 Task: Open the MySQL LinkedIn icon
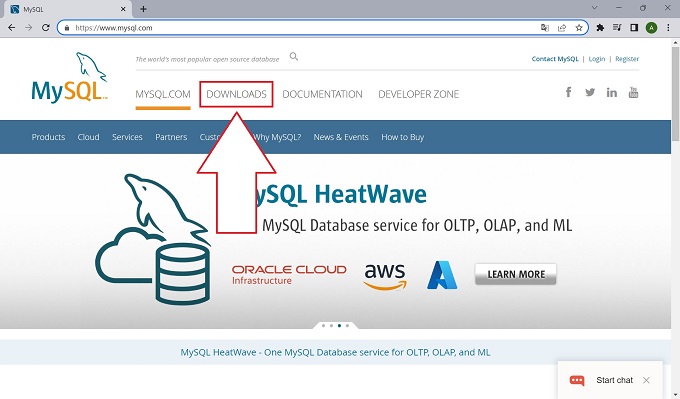[611, 92]
